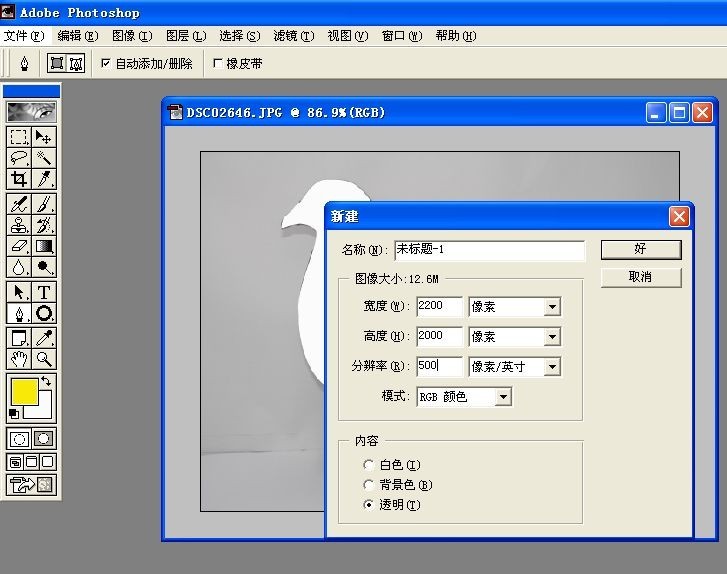The height and width of the screenshot is (574, 727).
Task: Select the Dodge tool
Action: pos(44,267)
